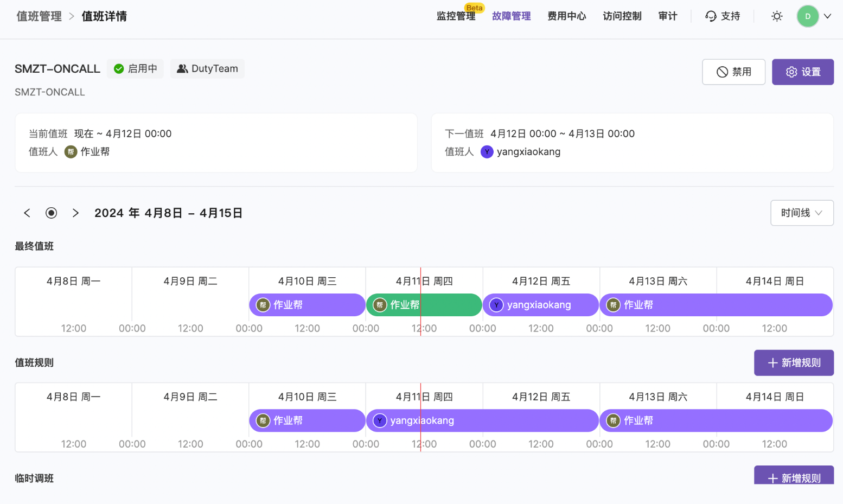Viewport: 843px width, 504px height.
Task: Jump to today with the circle target icon
Action: (52, 213)
